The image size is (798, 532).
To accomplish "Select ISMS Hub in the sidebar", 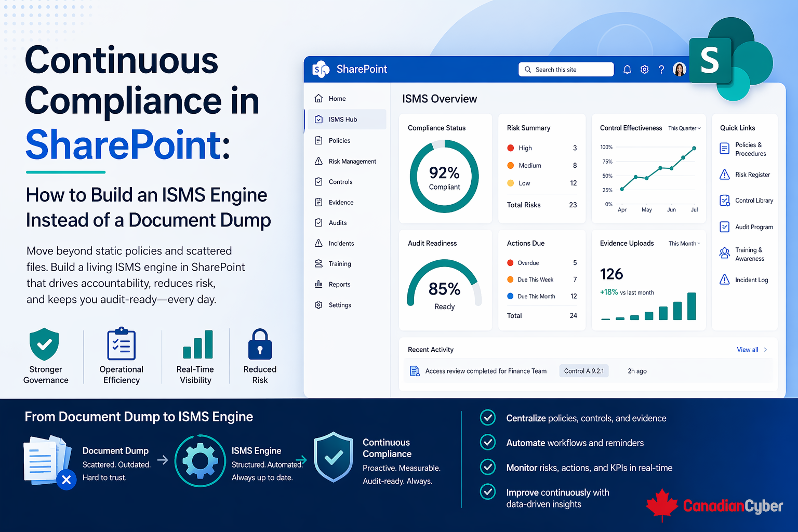I will pos(343,119).
